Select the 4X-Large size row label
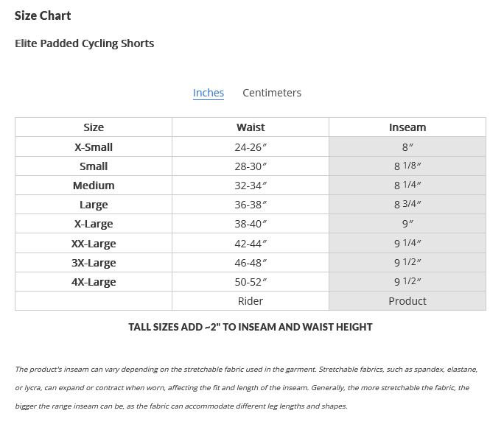Image resolution: width=504 pixels, height=427 pixels. pyautogui.click(x=94, y=282)
